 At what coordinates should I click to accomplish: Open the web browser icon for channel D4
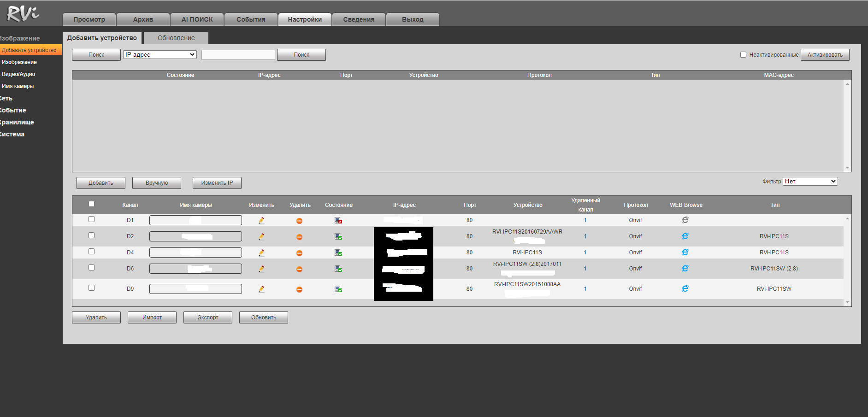tap(685, 252)
